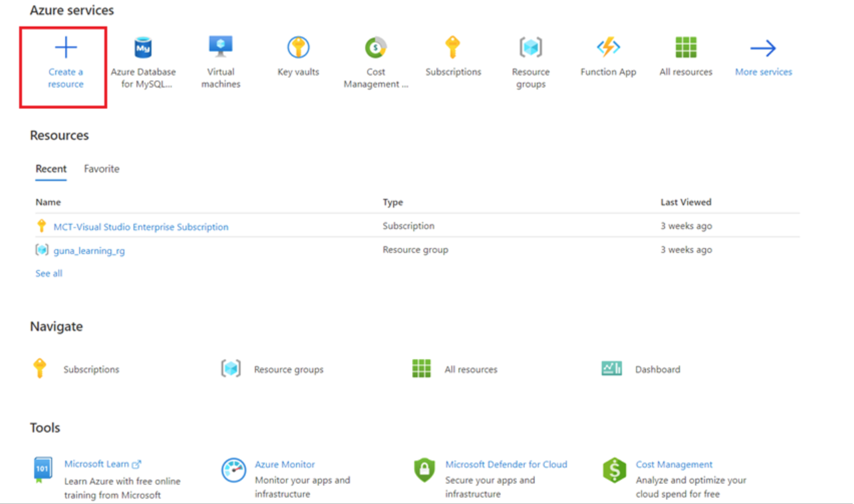Click the Dashboard chart icon under Navigate
This screenshot has height=504, width=854.
click(x=612, y=368)
